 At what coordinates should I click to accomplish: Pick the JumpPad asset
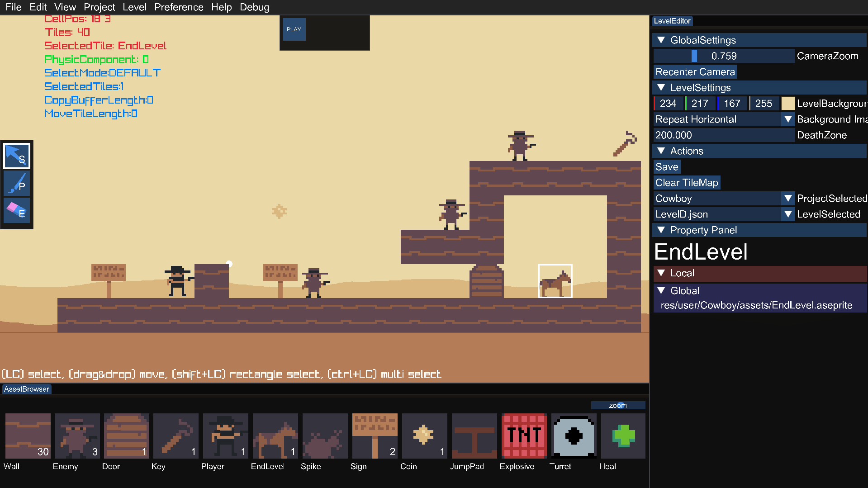(474, 436)
